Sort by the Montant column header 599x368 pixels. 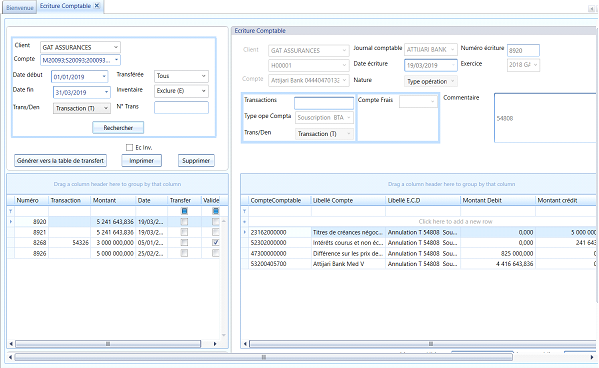113,200
